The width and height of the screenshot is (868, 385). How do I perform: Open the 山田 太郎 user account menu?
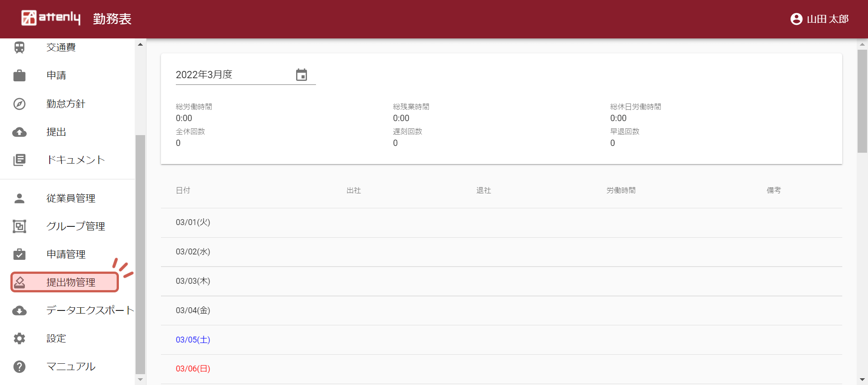(x=819, y=19)
